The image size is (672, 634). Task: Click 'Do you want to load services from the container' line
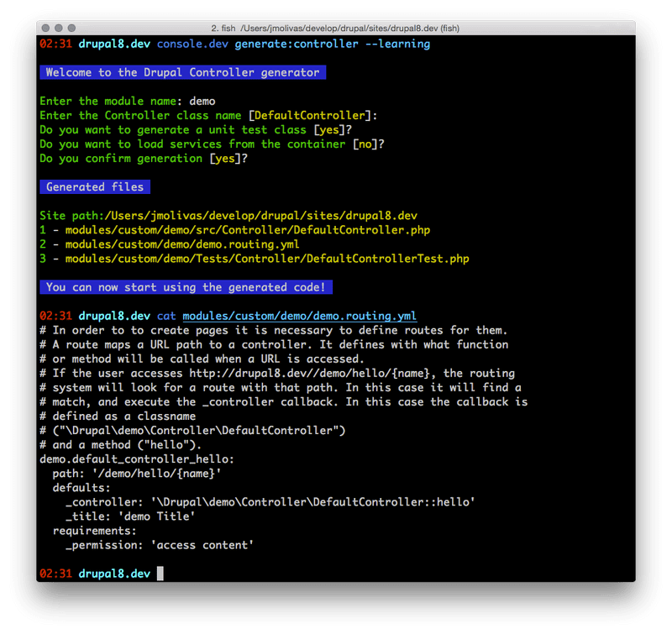212,144
